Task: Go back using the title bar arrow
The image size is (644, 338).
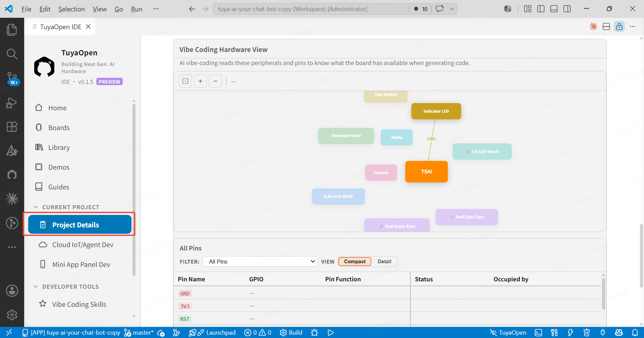Action: coord(192,9)
